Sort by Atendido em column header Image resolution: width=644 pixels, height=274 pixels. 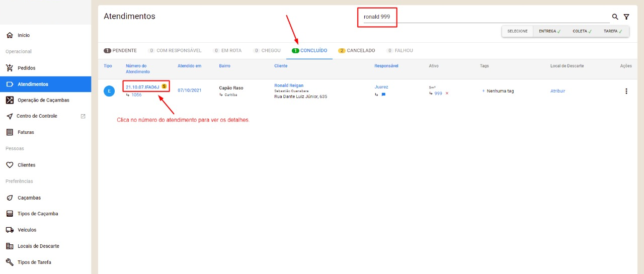point(189,66)
